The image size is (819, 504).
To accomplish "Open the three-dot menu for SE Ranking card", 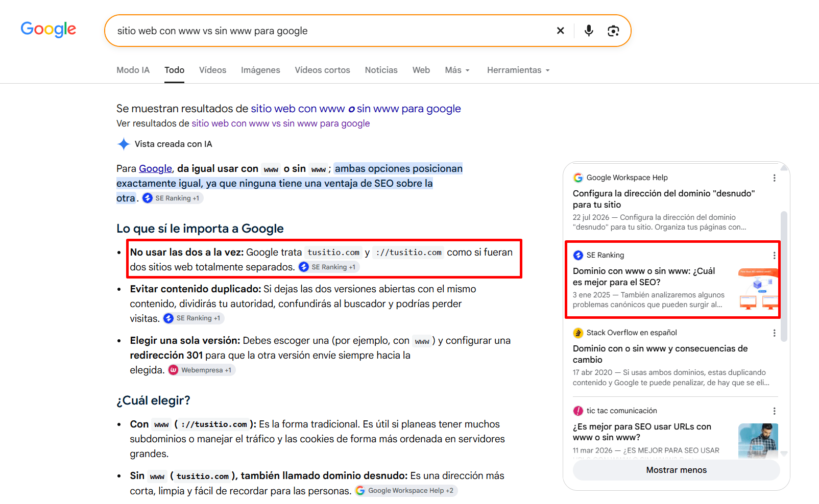I will (774, 255).
